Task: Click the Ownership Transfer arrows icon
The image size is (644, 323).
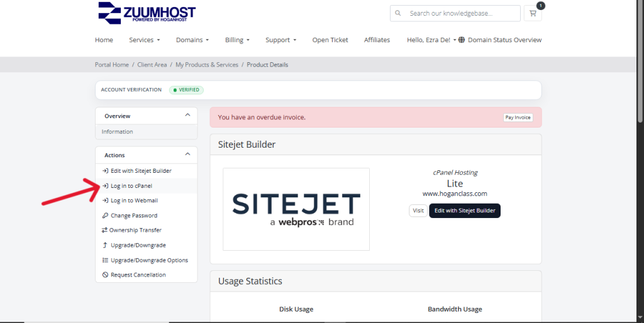Action: point(105,230)
